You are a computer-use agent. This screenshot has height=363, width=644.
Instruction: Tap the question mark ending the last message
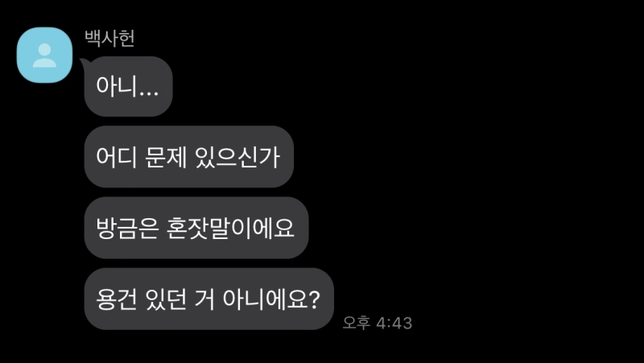pos(313,299)
